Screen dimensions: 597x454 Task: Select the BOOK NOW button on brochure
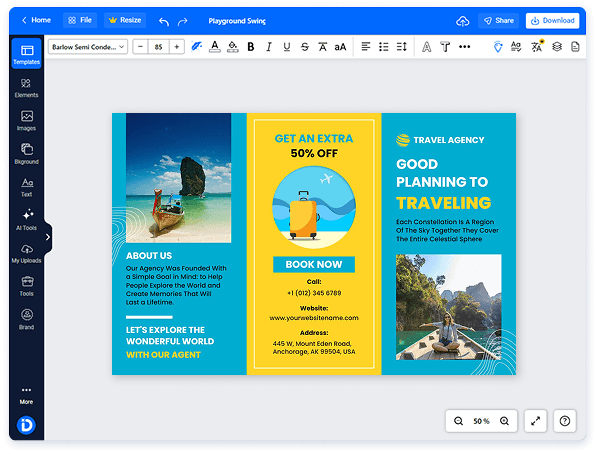[314, 264]
